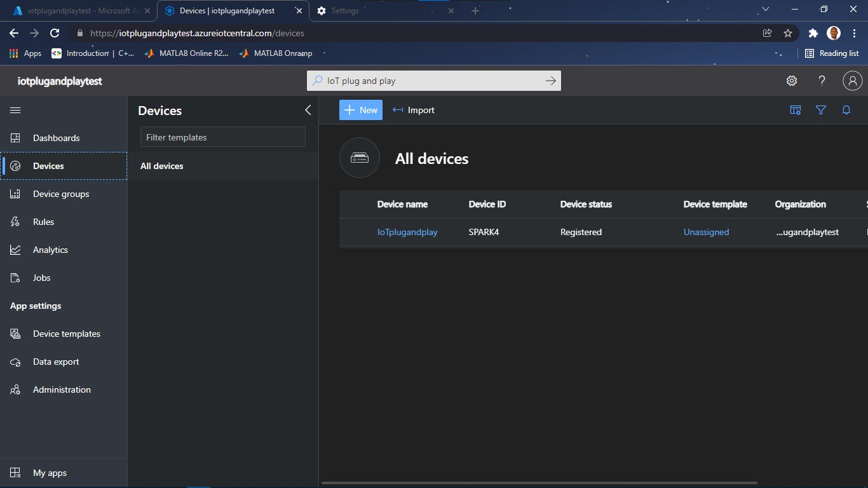The image size is (868, 488).
Task: Sort by Organization column header
Action: click(x=800, y=204)
